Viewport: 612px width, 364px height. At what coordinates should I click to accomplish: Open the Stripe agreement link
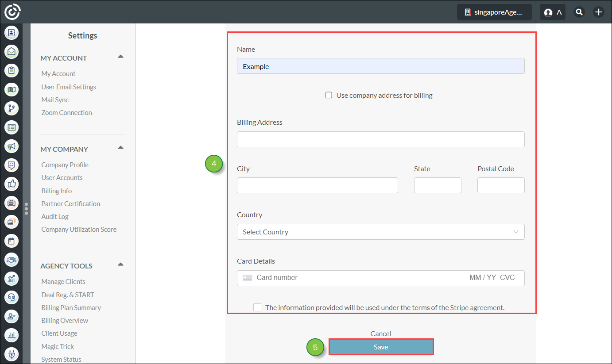point(476,308)
